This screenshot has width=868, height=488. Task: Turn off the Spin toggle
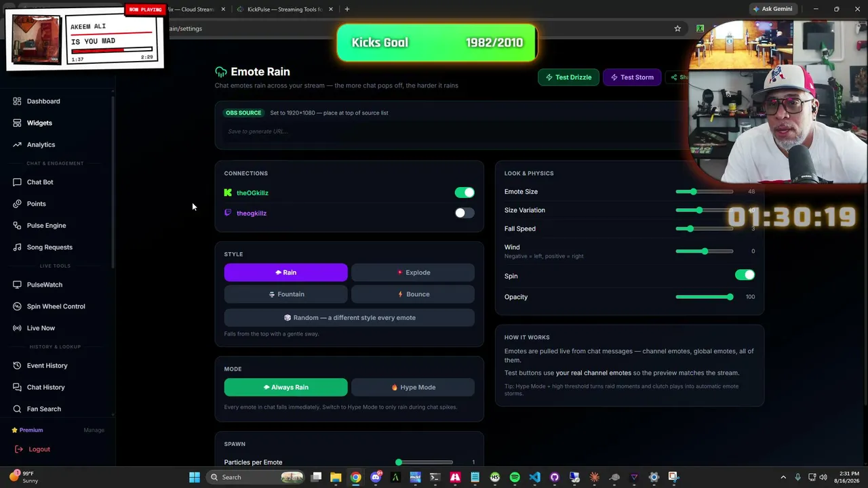click(x=745, y=275)
